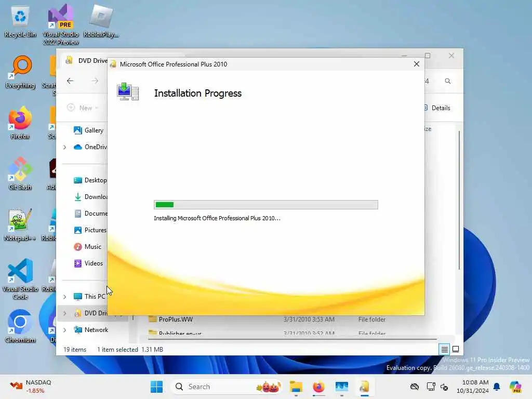Open Git Bash desktop shortcut

tap(20, 174)
